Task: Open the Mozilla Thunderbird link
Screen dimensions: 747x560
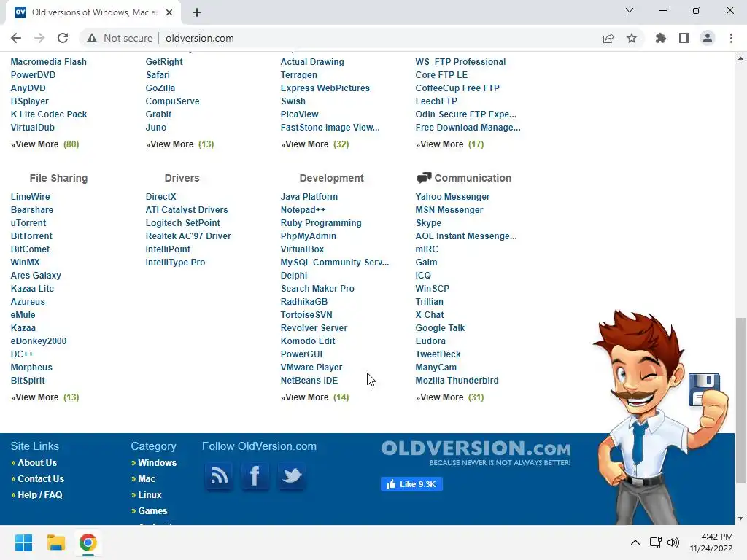Action: pos(457,381)
